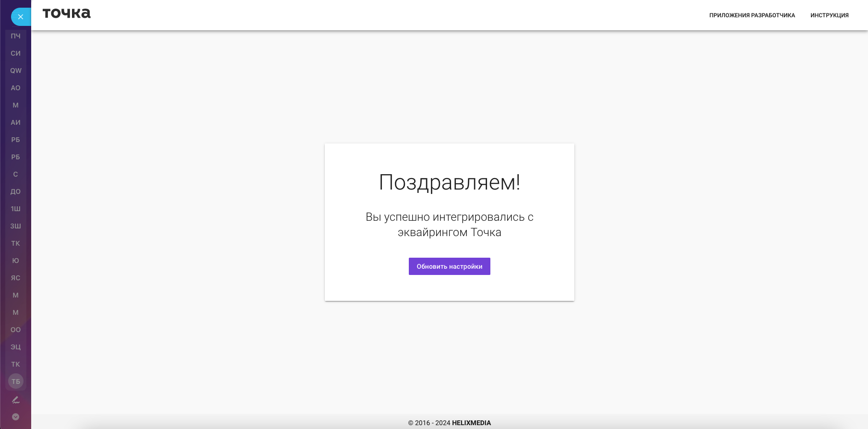Screen dimensions: 868x429
Task: Switch to the QW workspace
Action: 16,71
